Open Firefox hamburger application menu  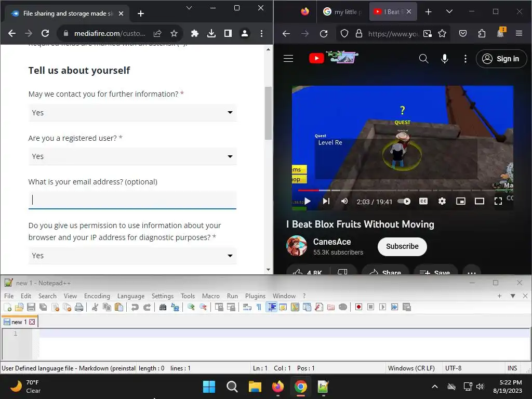[x=519, y=33]
